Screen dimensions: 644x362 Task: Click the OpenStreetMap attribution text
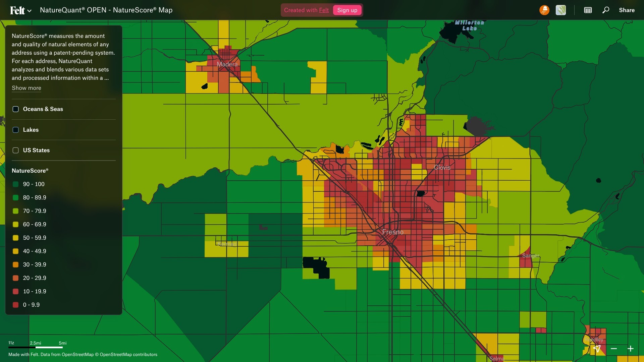pos(83,354)
